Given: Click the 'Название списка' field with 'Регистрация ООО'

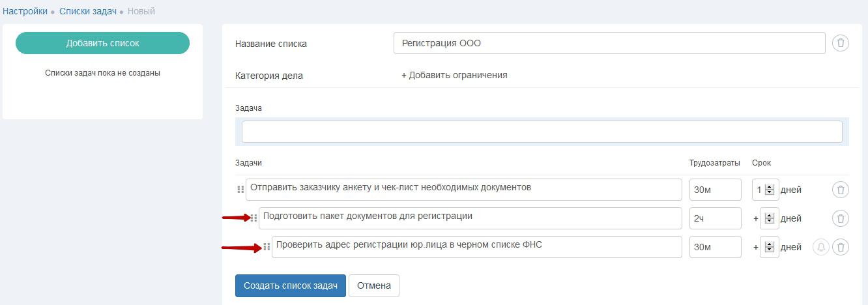Looking at the screenshot, I should coord(609,44).
